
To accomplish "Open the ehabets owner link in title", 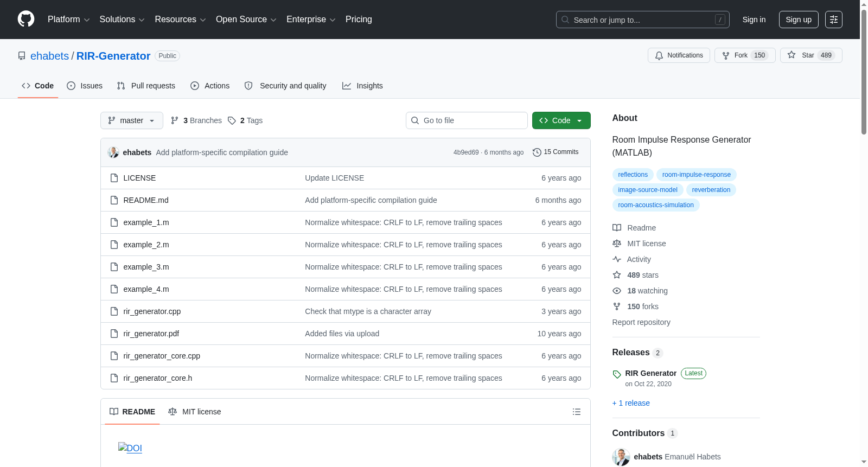I will coord(49,56).
